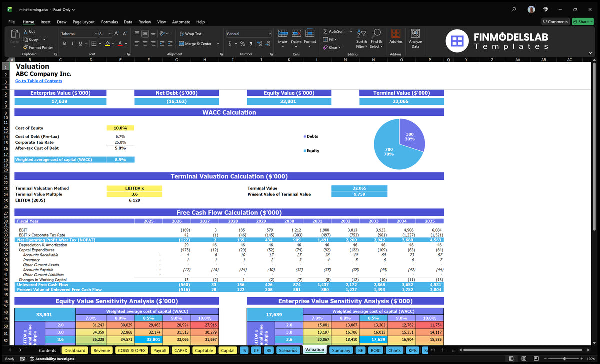Apply Percent Style
Screen dimensions: 600x364
click(x=243, y=44)
